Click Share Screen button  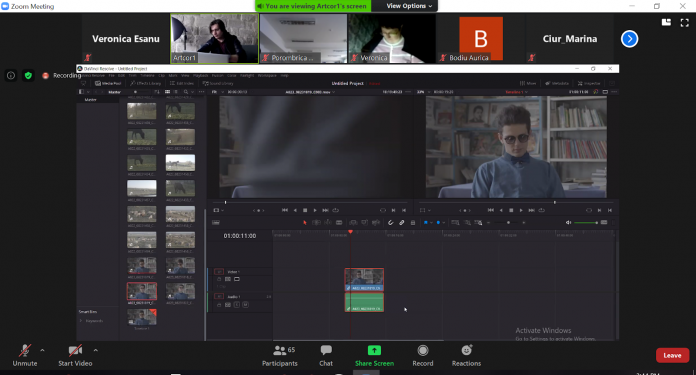(x=374, y=355)
